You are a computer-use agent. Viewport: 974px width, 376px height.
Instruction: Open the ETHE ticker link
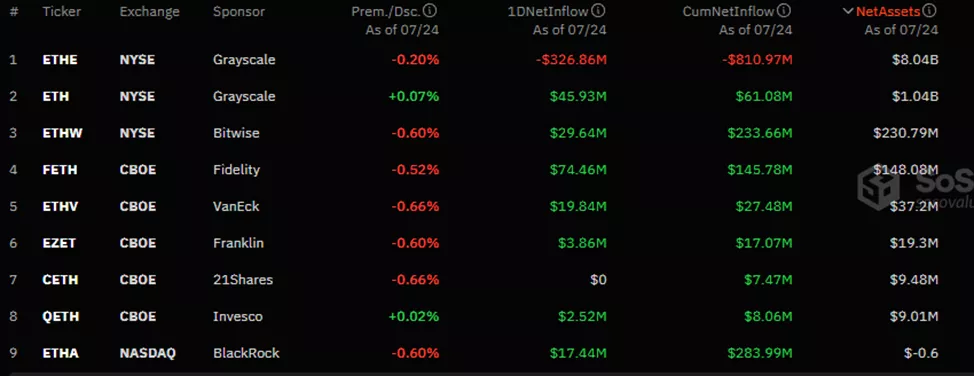pyautogui.click(x=60, y=60)
